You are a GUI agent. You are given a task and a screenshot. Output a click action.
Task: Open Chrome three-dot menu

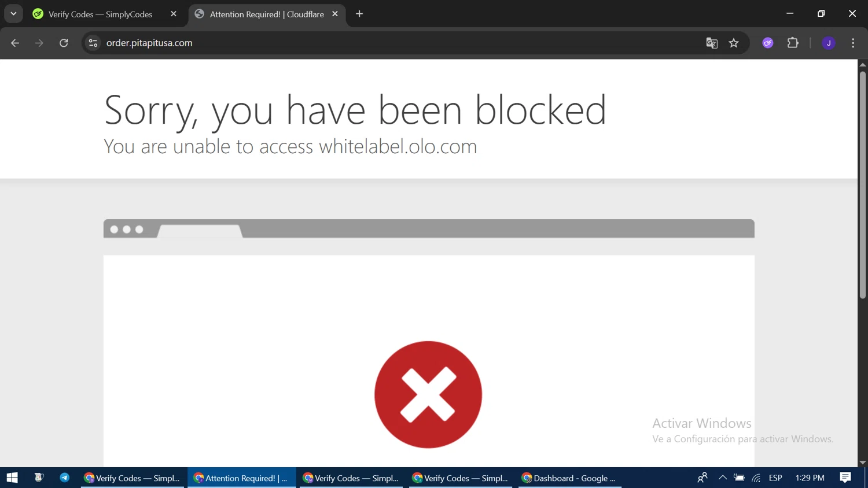(x=853, y=43)
